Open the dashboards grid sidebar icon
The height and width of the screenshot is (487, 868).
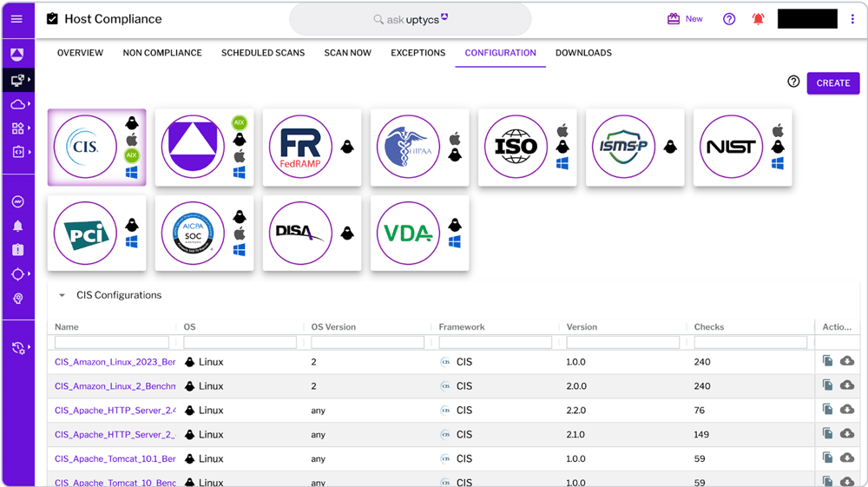[17, 128]
